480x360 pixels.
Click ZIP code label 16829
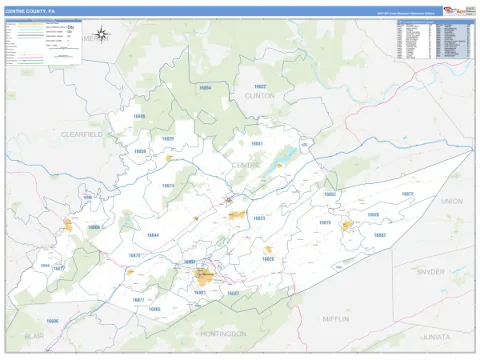point(168,139)
